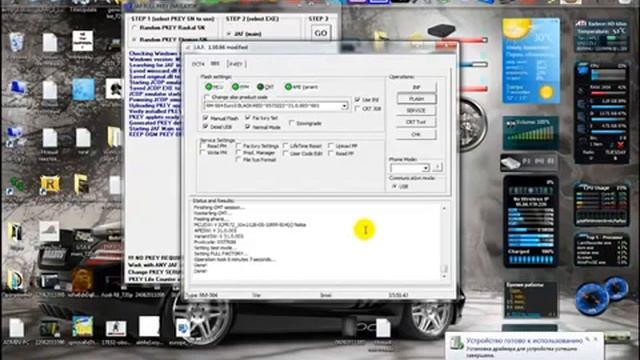Close the device-ready notification balloon

[x=596, y=339]
